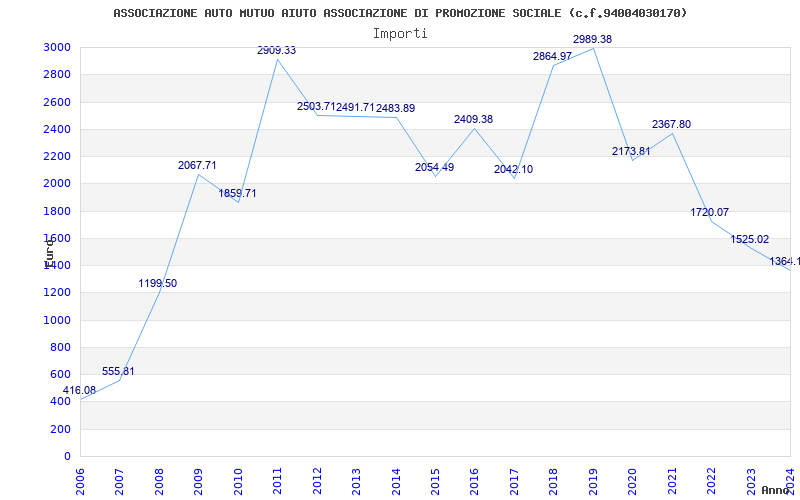The image size is (800, 500).
Task: Click the 2909.33 data point for 2011
Action: [277, 59]
